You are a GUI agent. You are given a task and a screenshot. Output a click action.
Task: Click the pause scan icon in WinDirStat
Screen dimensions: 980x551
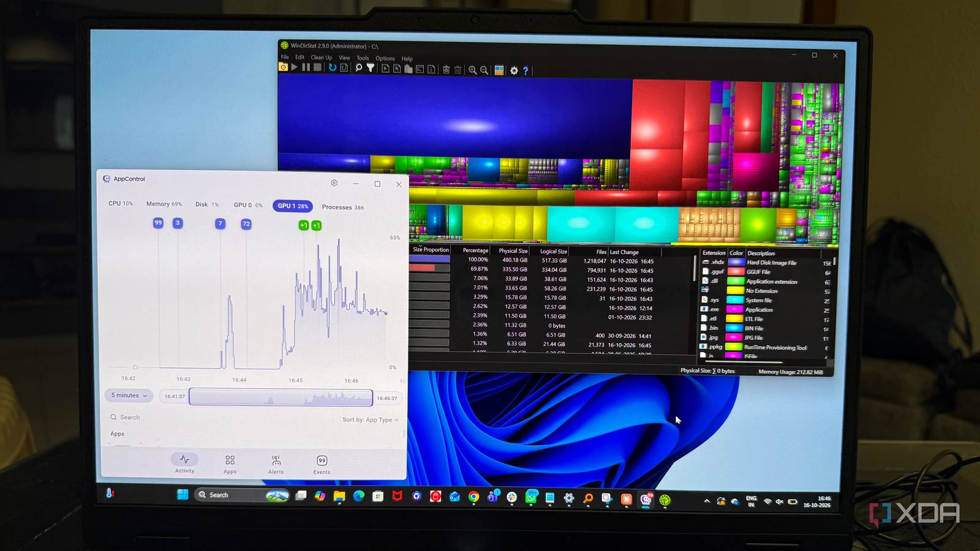coord(306,67)
